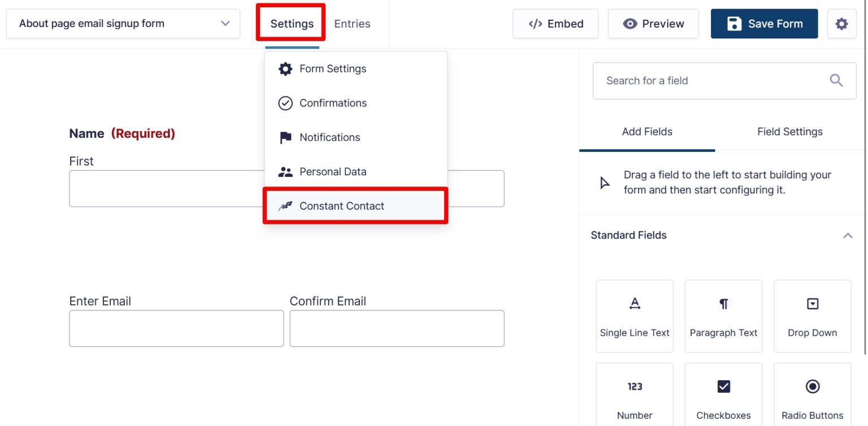
Task: Click the Embed code icon
Action: point(535,23)
